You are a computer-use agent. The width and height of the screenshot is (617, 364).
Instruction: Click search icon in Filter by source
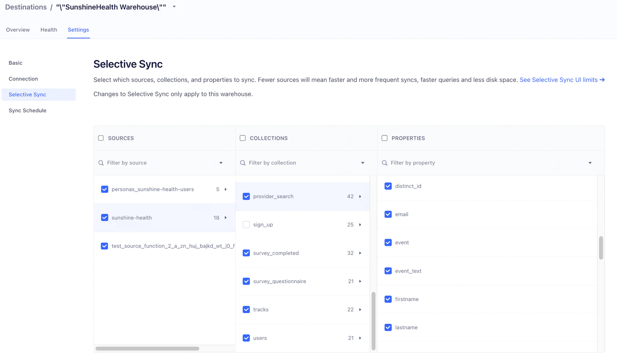(x=101, y=163)
